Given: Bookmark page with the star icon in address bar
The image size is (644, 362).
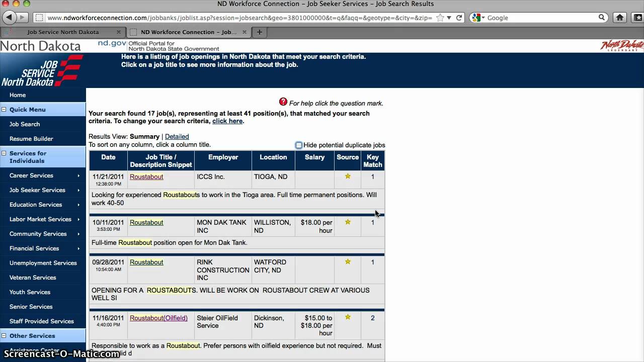Looking at the screenshot, I should click(x=440, y=18).
